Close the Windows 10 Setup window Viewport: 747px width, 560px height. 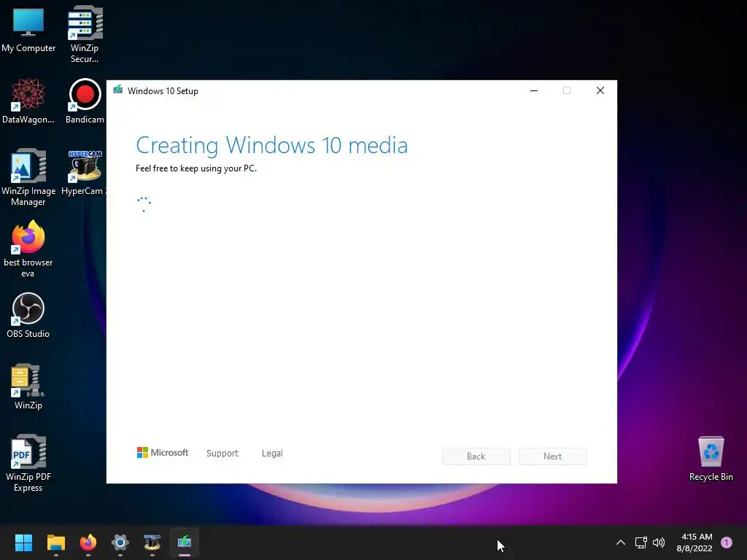600,90
